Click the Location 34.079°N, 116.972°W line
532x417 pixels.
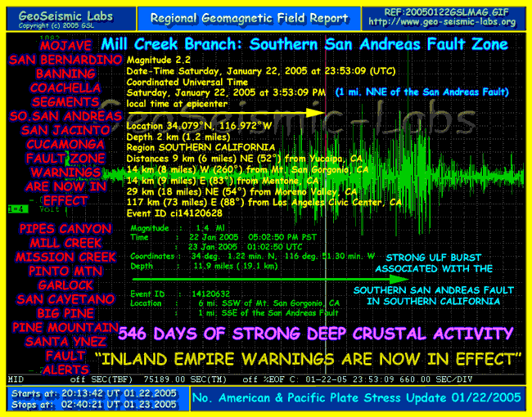click(x=199, y=126)
